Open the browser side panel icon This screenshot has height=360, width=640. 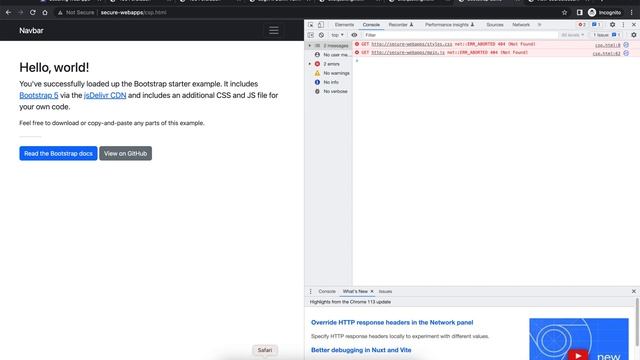click(580, 13)
